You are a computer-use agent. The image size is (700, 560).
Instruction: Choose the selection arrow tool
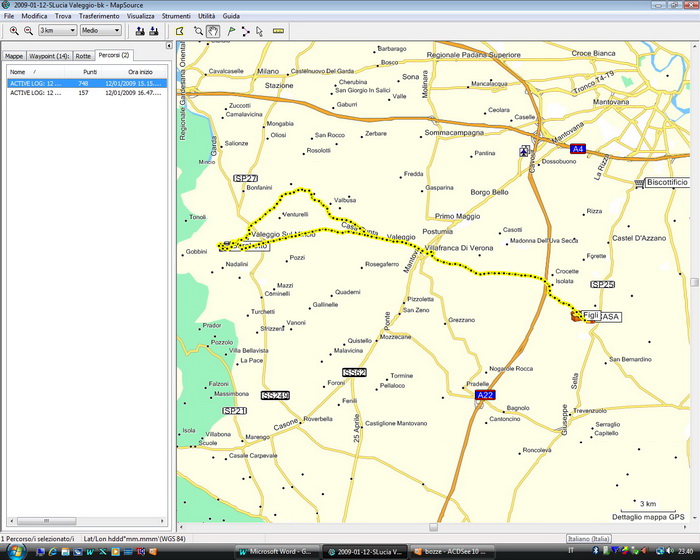[x=259, y=31]
